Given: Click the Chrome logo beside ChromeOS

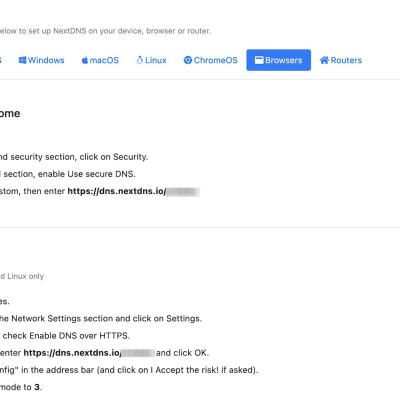Looking at the screenshot, I should [x=188, y=60].
